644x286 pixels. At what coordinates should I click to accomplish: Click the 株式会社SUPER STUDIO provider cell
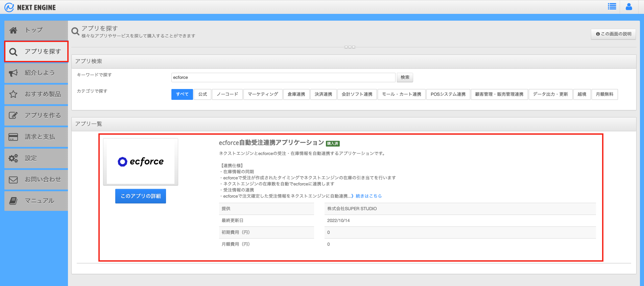pos(460,209)
